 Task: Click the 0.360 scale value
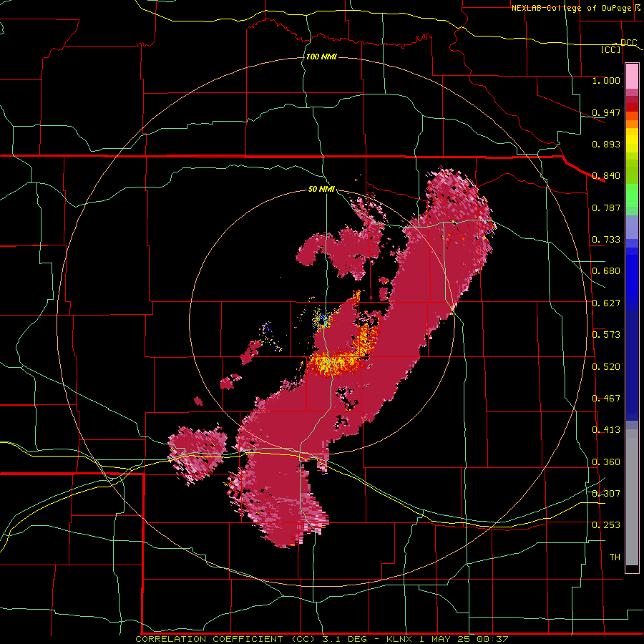tap(606, 462)
